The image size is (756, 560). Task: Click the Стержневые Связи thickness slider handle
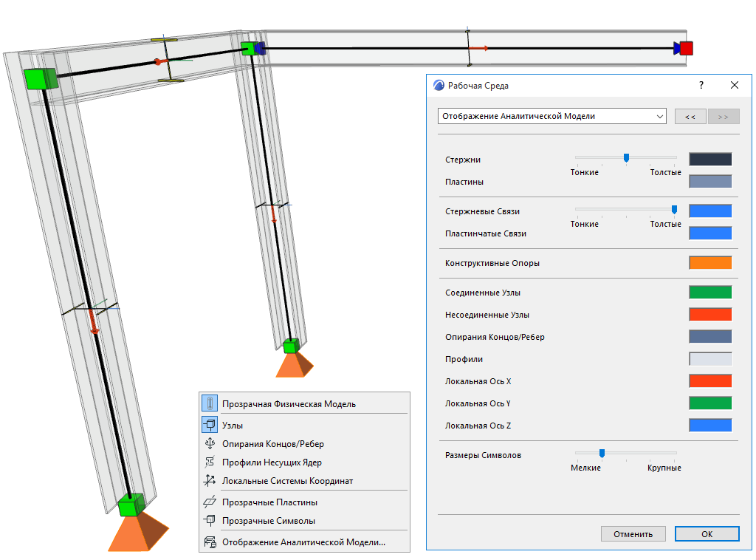pyautogui.click(x=674, y=209)
